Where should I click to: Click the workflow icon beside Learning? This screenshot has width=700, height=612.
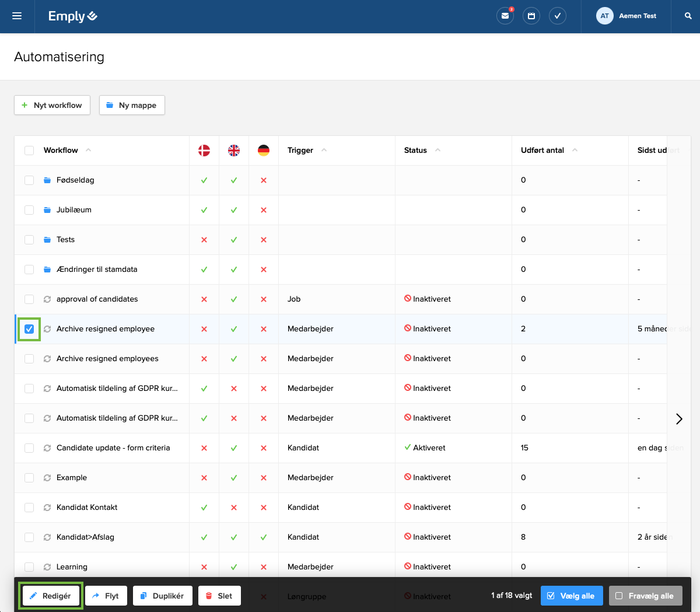pos(47,566)
